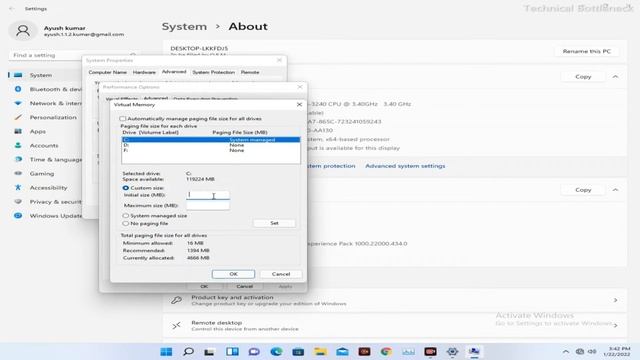Screen dimensions: 640x360
Task: Open Microsoft Store from the taskbar
Action: click(298, 351)
